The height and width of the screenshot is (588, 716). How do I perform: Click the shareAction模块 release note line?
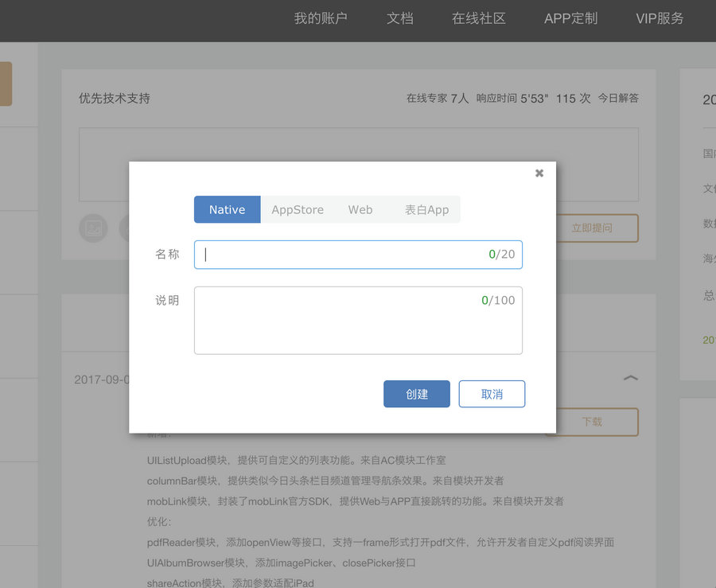230,583
